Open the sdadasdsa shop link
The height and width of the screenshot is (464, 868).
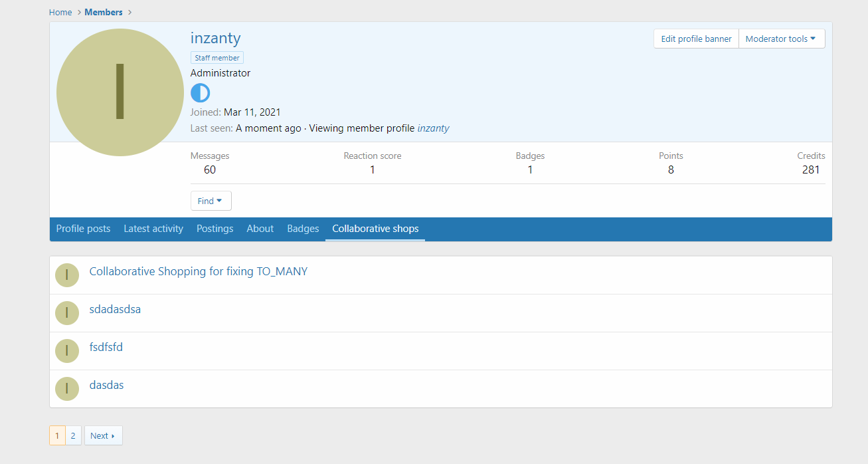115,309
